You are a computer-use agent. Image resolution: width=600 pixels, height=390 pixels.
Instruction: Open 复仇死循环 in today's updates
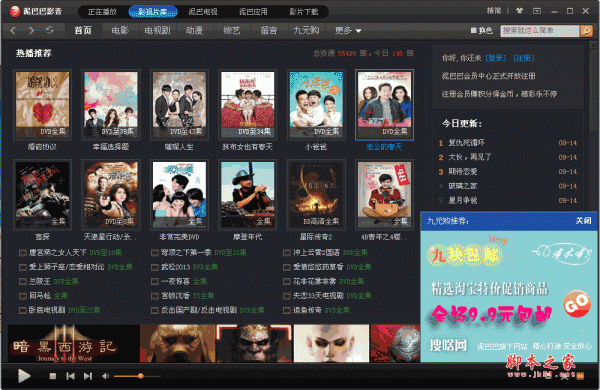(x=466, y=143)
